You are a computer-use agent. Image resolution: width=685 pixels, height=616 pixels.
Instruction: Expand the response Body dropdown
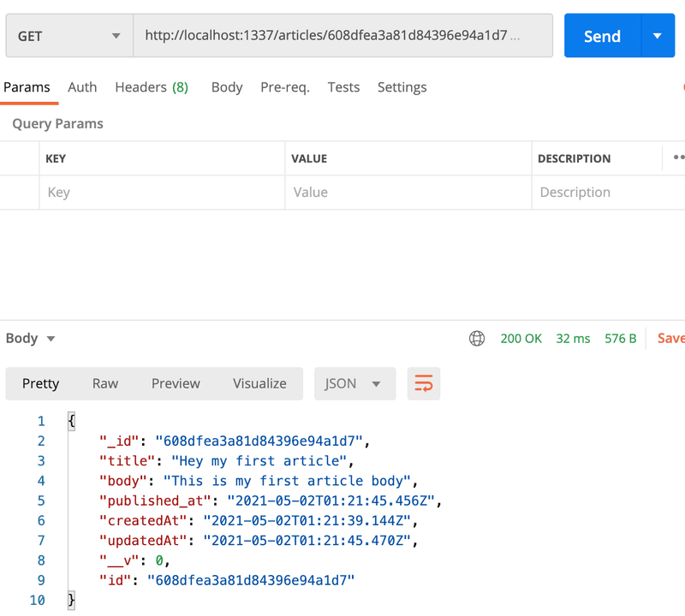pos(30,338)
